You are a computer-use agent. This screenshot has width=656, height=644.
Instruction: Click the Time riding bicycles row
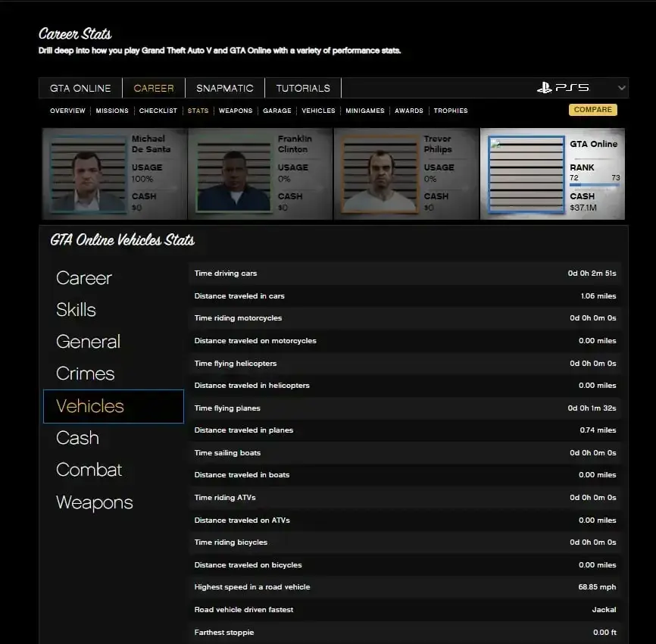pyautogui.click(x=405, y=542)
